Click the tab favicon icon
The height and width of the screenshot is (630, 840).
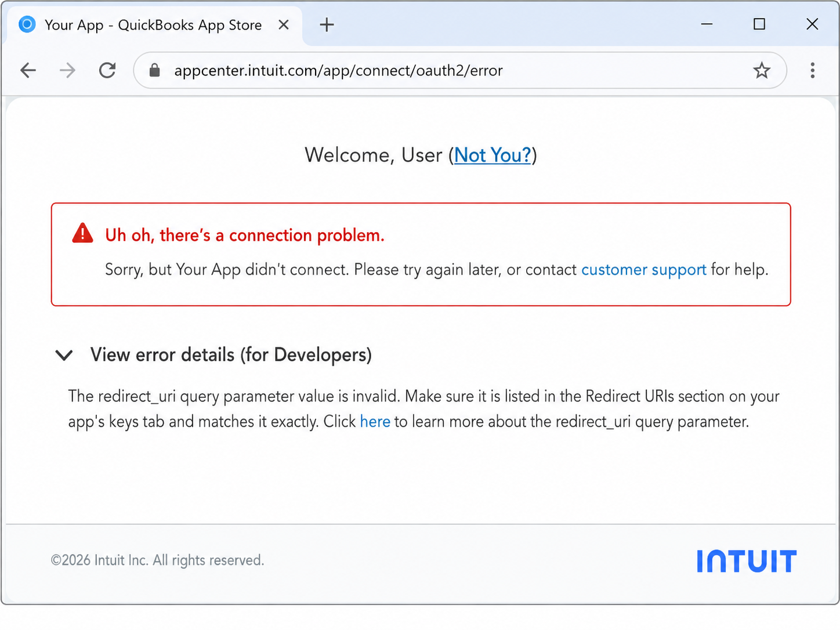click(x=27, y=25)
